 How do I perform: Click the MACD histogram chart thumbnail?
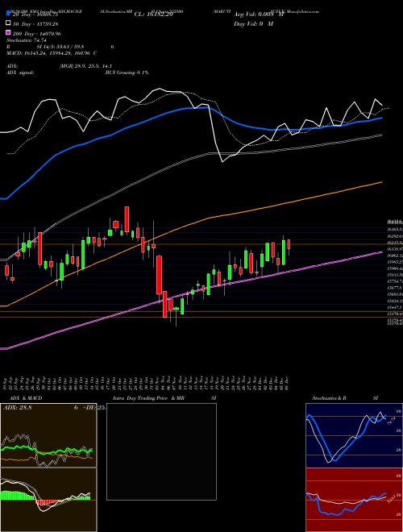[48, 500]
